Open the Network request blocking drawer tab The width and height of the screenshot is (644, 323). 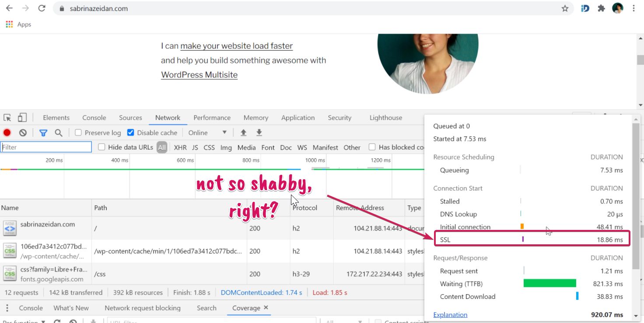tap(143, 308)
